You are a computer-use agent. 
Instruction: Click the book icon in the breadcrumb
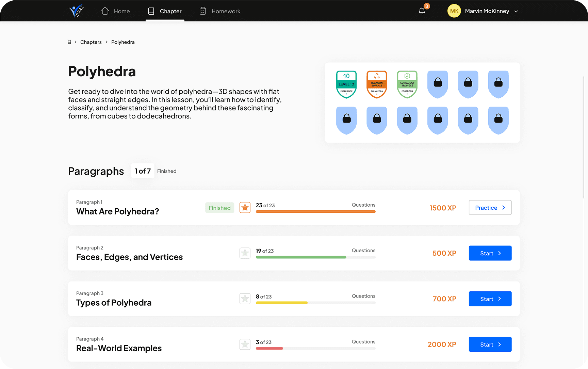[69, 42]
